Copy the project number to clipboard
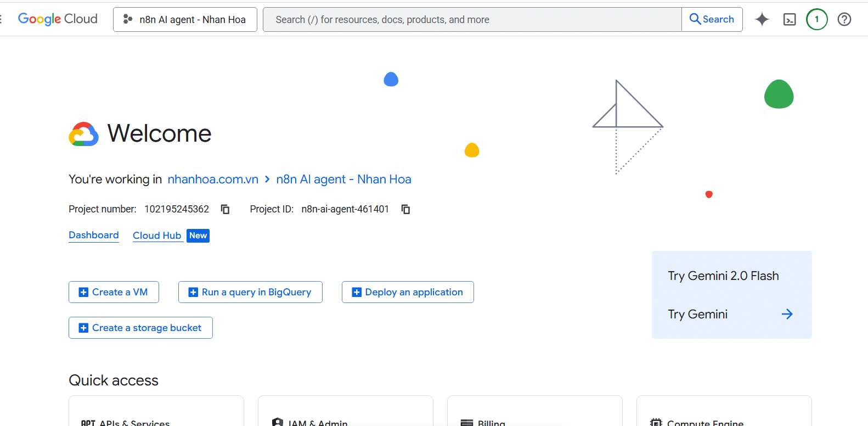This screenshot has height=426, width=868. point(225,209)
